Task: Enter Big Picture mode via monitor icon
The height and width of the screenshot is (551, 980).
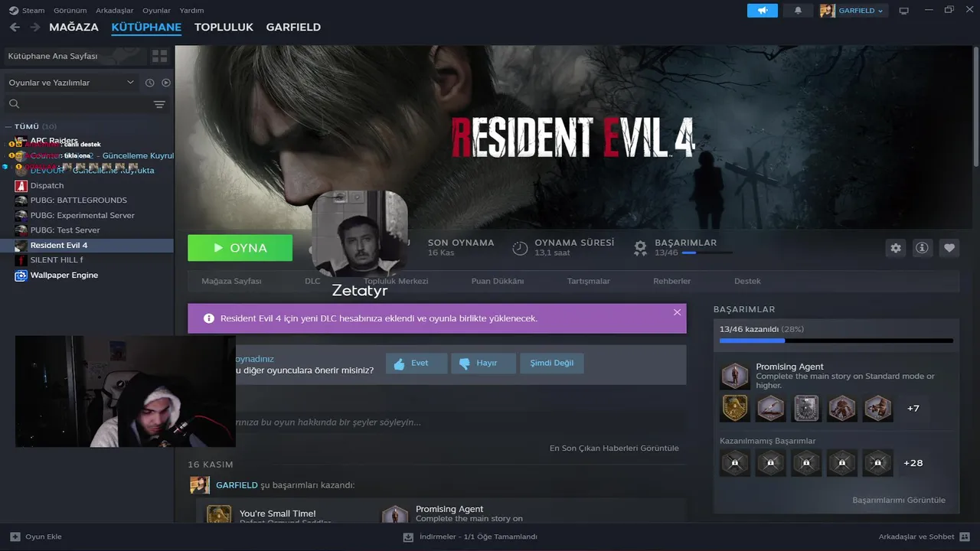Action: (904, 11)
